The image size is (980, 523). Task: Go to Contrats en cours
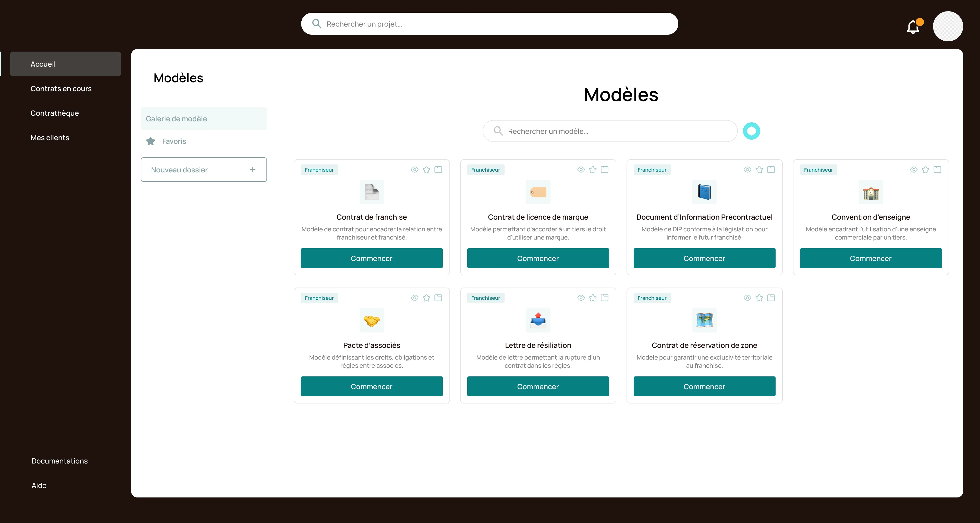61,89
